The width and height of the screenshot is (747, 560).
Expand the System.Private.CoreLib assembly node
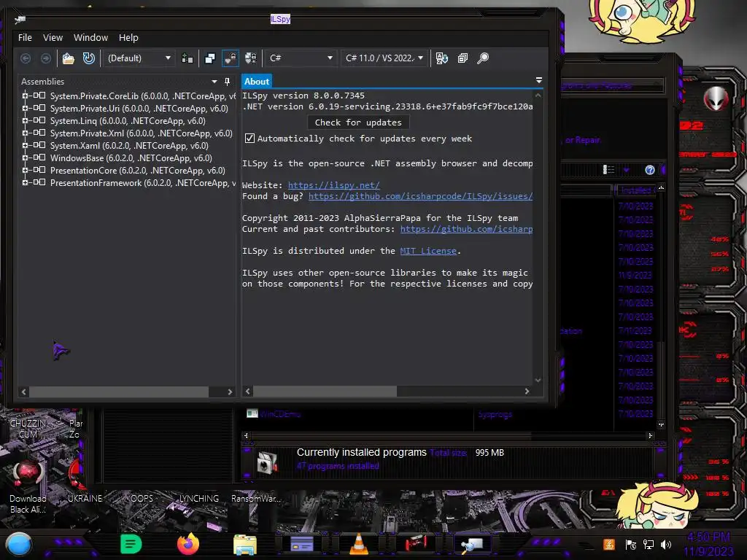(x=25, y=96)
